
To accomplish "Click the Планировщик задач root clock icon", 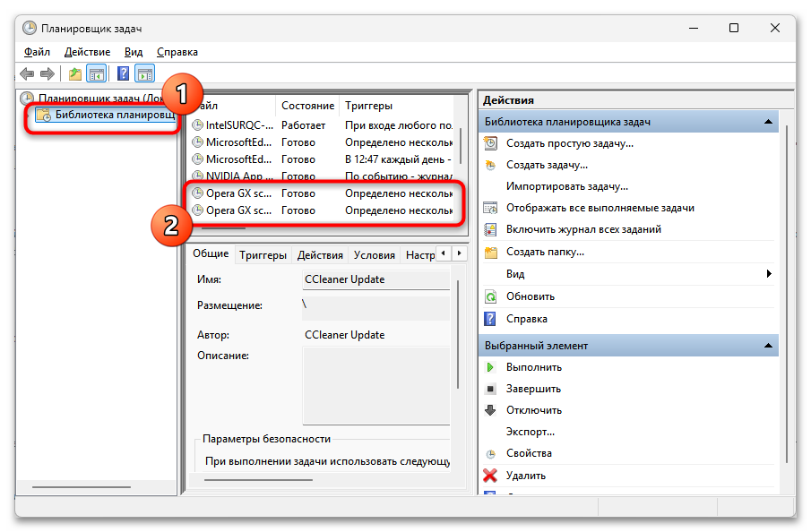I will pyautogui.click(x=28, y=99).
